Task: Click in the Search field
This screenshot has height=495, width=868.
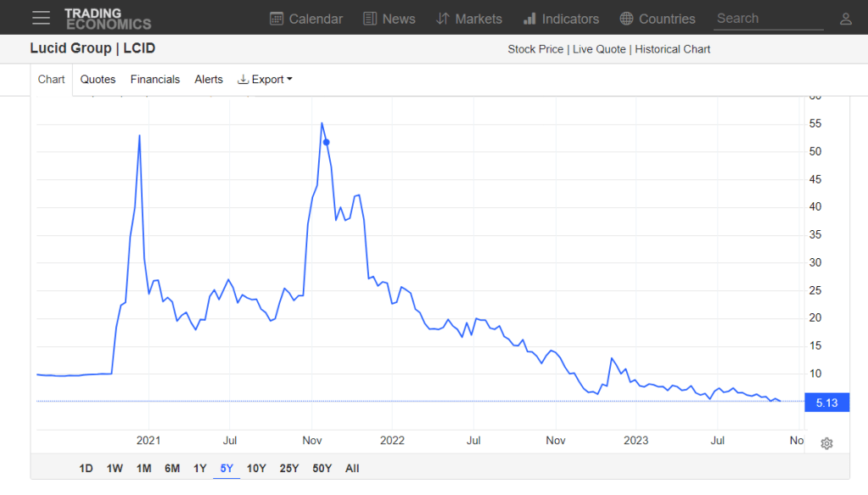Action: pyautogui.click(x=768, y=19)
